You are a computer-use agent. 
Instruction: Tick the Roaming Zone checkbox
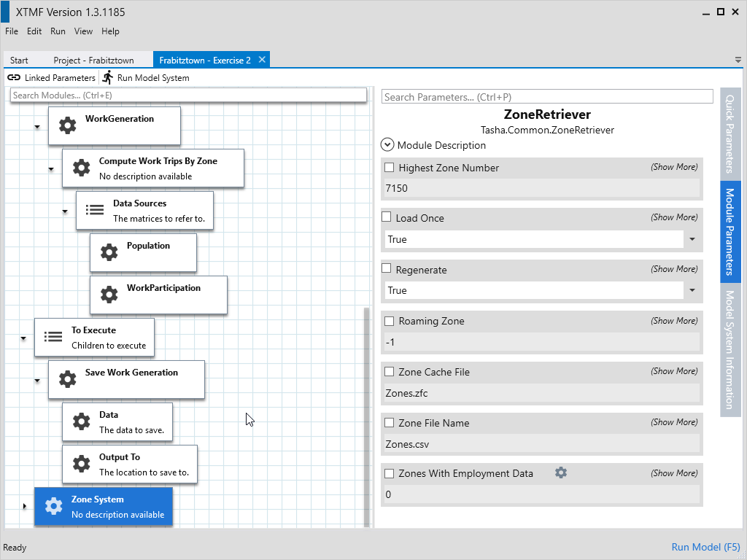389,321
